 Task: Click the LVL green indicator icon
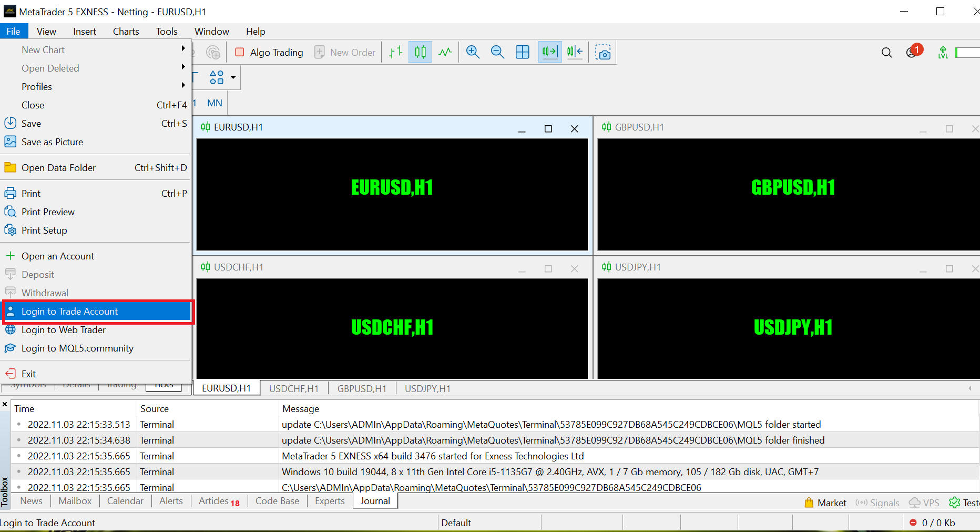(x=943, y=52)
